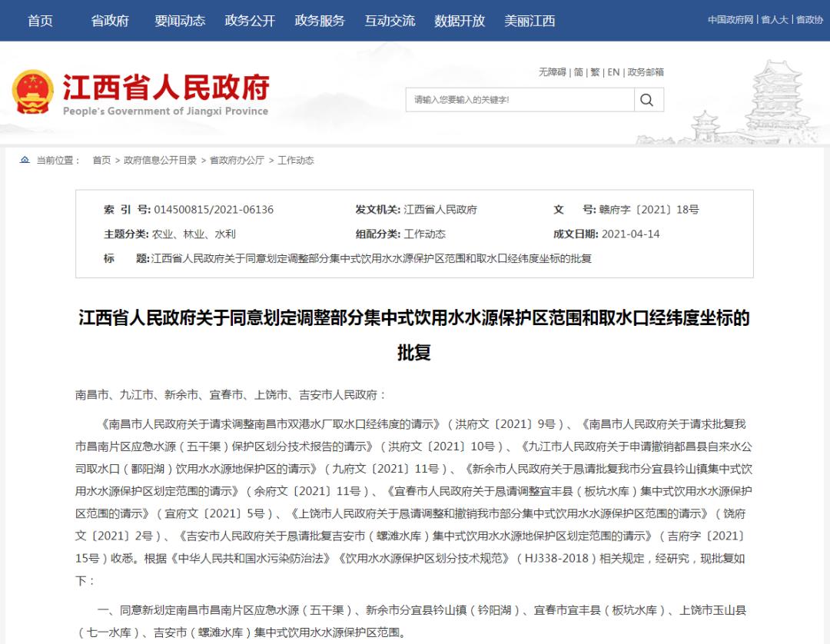The image size is (830, 644).
Task: Open the 省政府 navigation item
Action: click(110, 21)
